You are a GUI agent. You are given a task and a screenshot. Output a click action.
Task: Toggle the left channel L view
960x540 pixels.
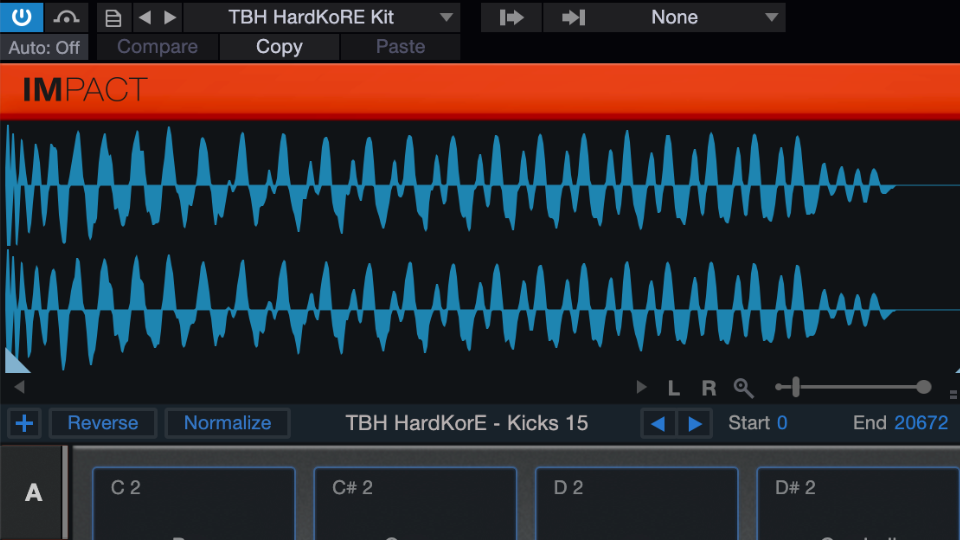(x=674, y=388)
